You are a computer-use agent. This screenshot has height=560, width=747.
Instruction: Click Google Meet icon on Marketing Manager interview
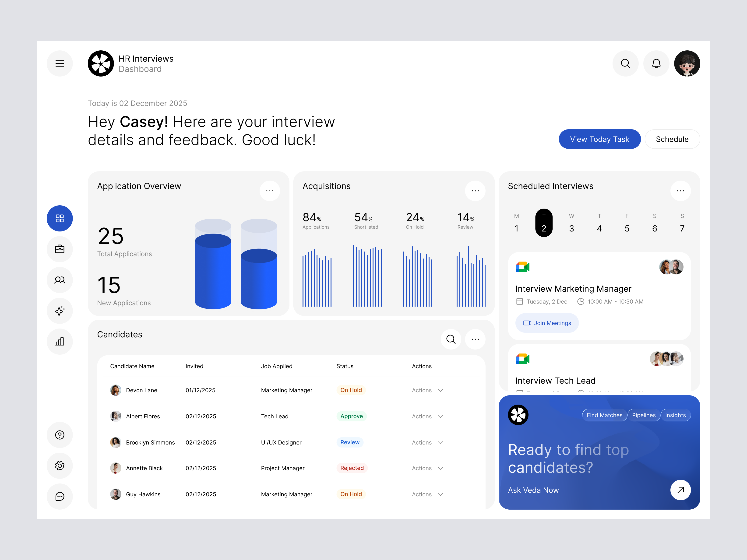[x=522, y=267]
